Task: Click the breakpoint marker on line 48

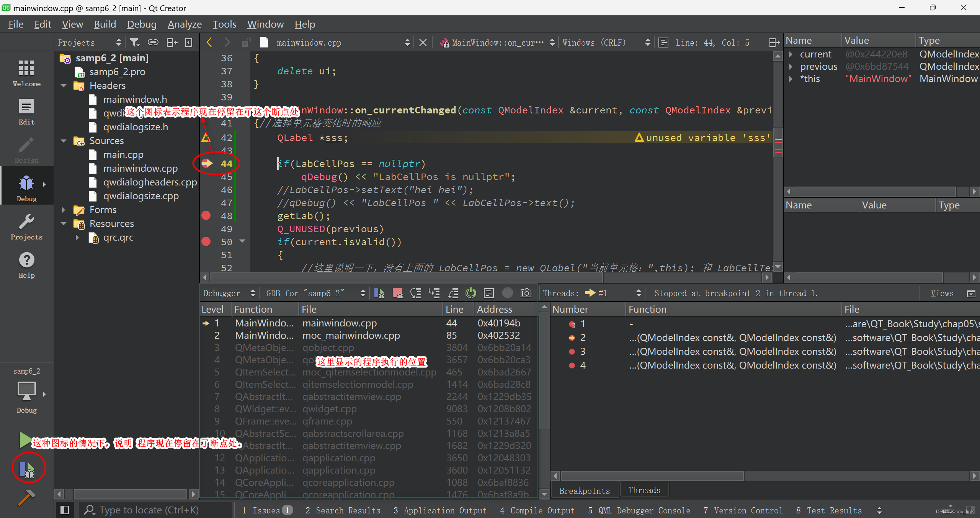Action: (206, 216)
